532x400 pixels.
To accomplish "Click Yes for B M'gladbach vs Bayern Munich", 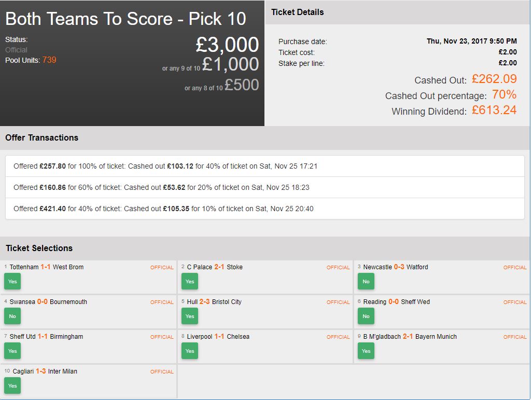I will 366,351.
